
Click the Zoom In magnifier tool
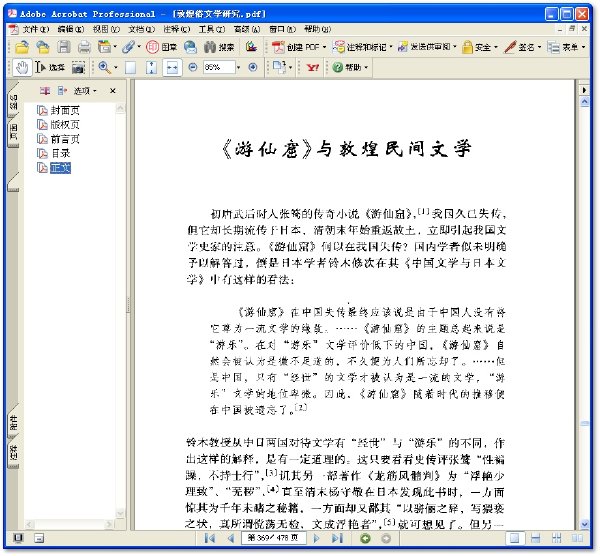(104, 68)
